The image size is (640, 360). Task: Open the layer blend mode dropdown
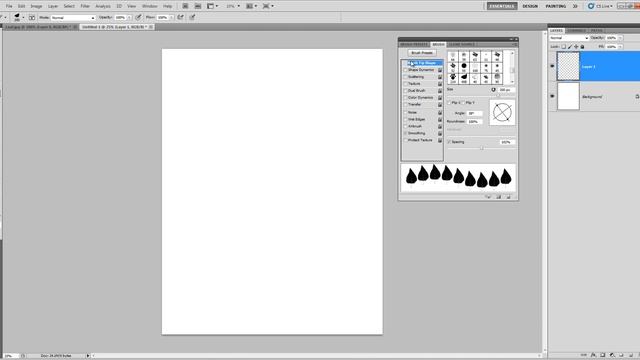[569, 38]
